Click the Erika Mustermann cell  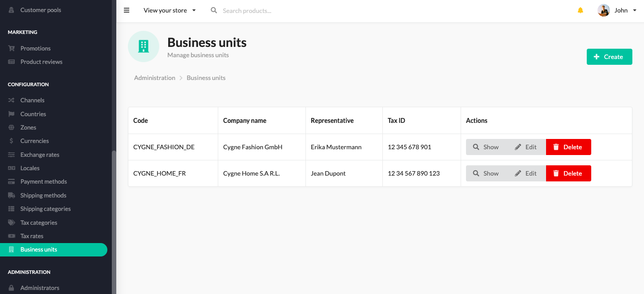[x=344, y=147]
